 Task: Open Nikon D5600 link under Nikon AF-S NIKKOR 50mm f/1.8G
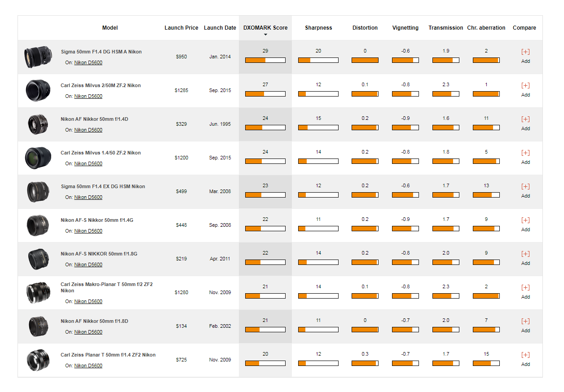click(x=88, y=264)
